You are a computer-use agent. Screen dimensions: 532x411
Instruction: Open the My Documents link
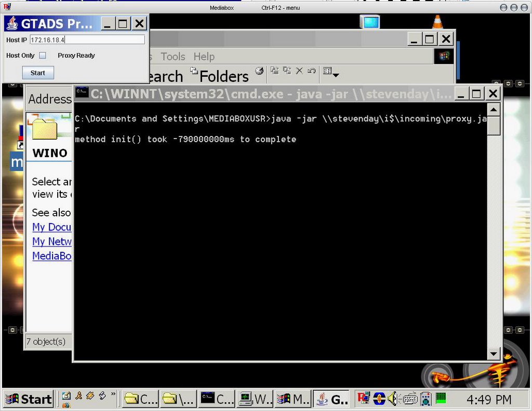tap(52, 227)
